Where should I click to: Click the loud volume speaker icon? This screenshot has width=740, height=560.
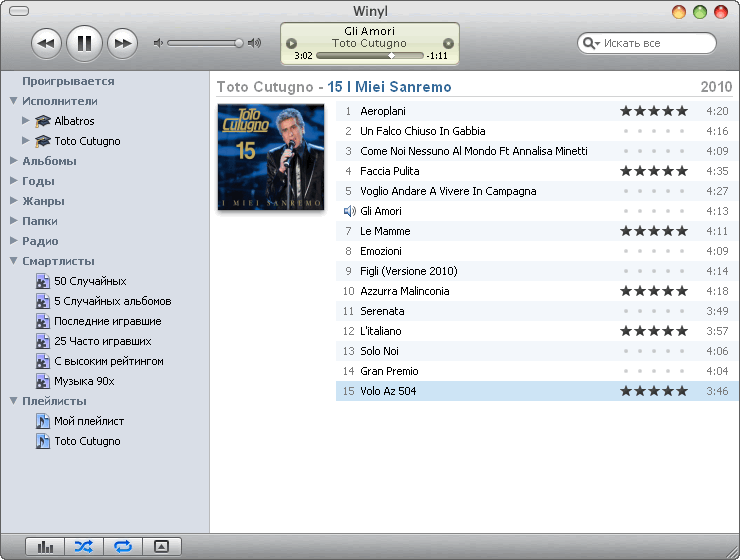[x=255, y=43]
